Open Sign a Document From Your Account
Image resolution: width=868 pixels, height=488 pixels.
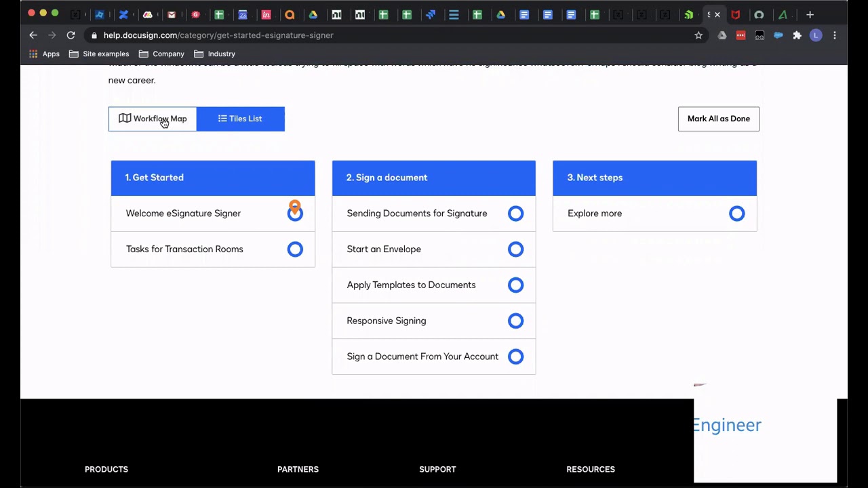point(422,357)
